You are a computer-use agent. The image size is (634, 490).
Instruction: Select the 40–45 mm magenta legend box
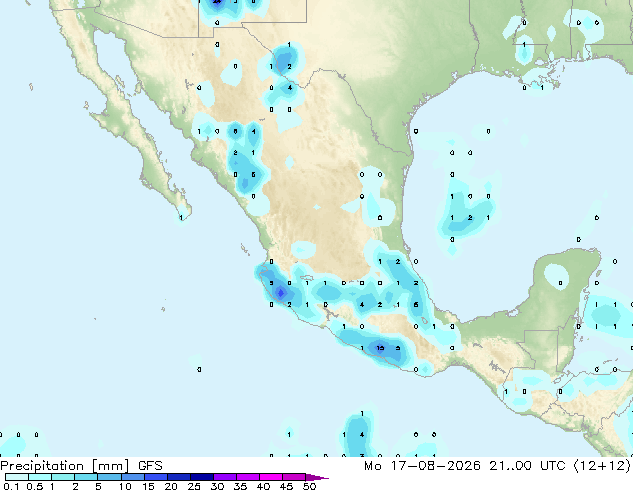(x=271, y=477)
